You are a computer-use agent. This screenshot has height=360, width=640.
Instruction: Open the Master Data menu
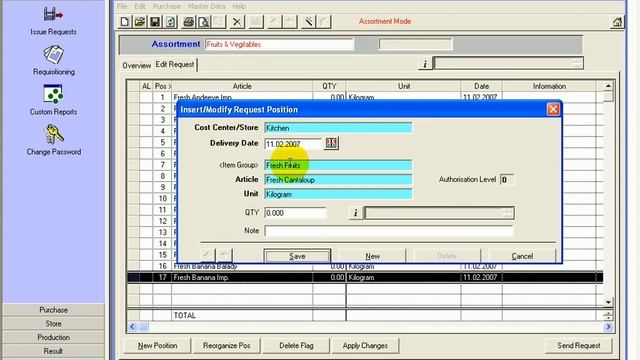(206, 6)
